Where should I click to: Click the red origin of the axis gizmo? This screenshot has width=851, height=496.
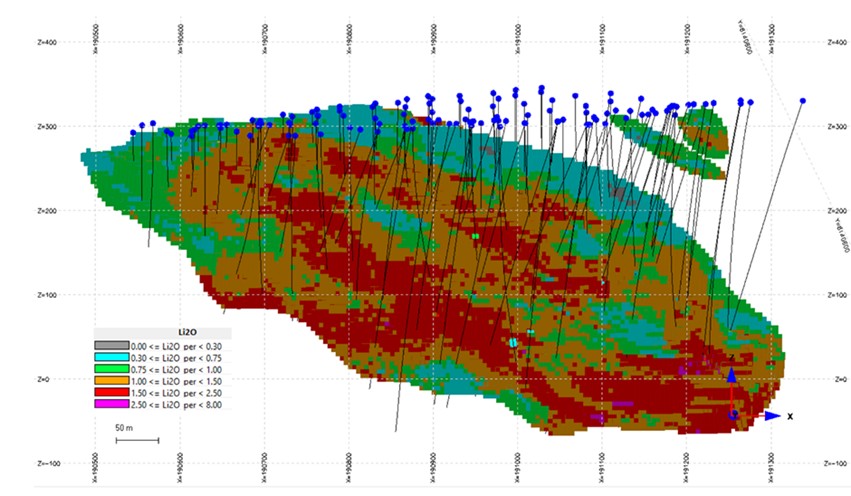[733, 413]
